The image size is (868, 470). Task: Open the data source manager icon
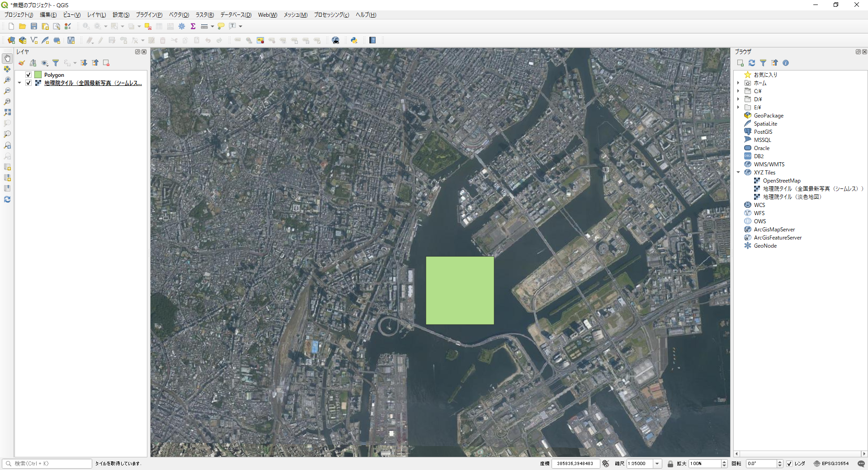[11, 40]
